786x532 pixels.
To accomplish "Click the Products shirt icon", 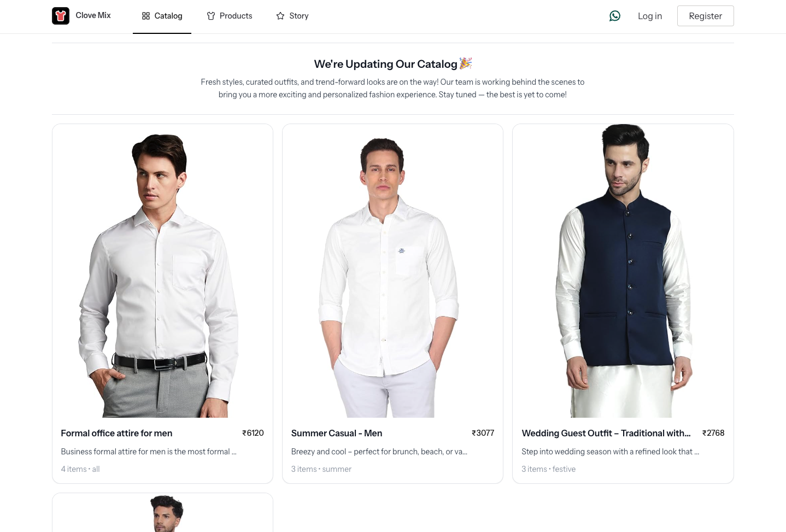I will (211, 16).
